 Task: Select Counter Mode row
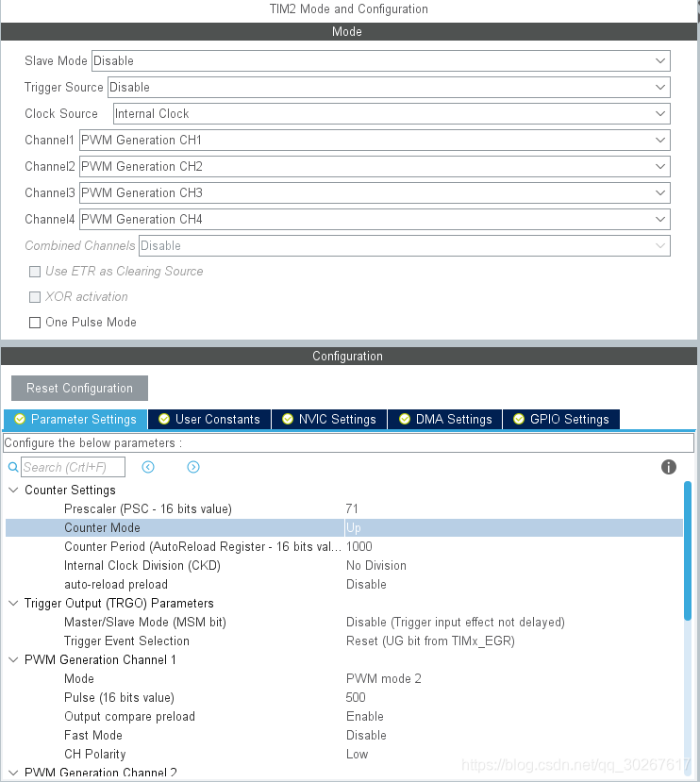(x=344, y=527)
